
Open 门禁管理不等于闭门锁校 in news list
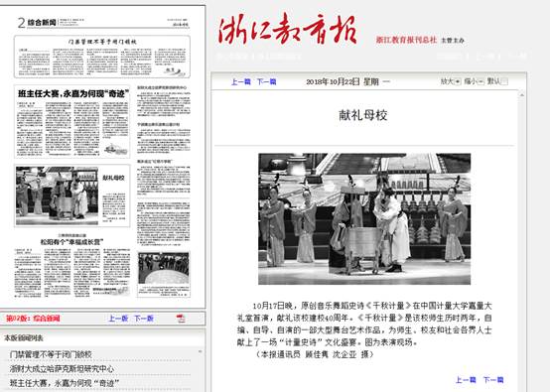click(51, 354)
